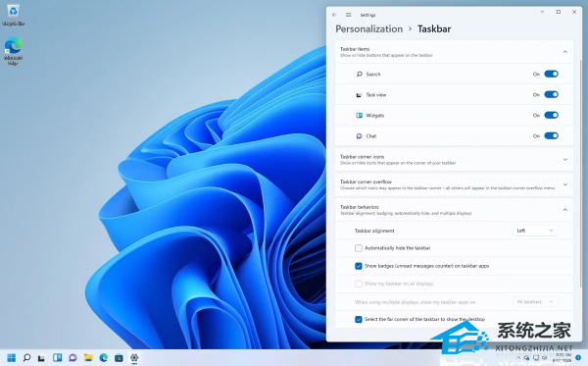
Task: Launch Microsoft Edge from the taskbar
Action: pyautogui.click(x=104, y=358)
